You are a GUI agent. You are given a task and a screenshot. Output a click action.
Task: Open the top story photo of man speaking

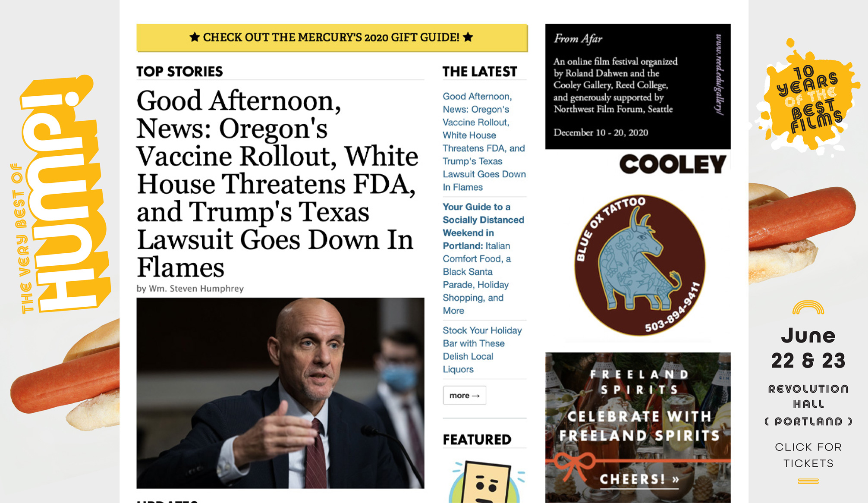coord(280,393)
